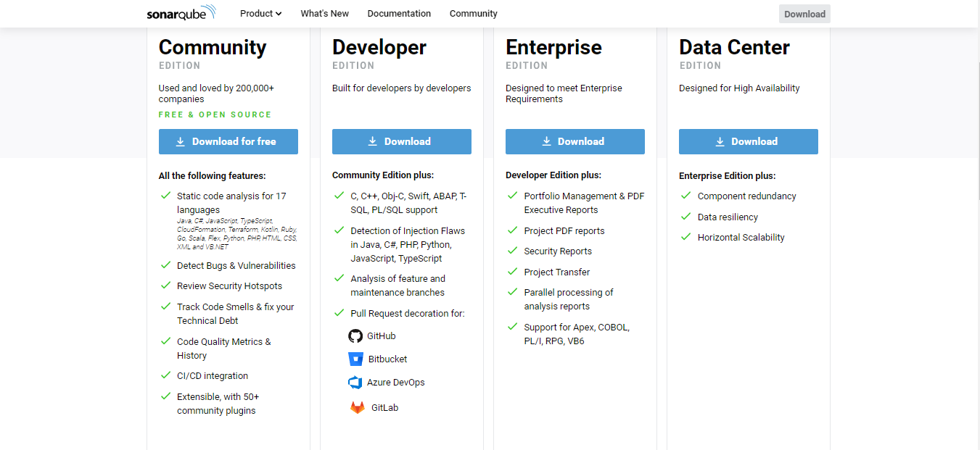Click 'Data resiliency' feature text
This screenshot has height=450, width=980.
point(728,217)
